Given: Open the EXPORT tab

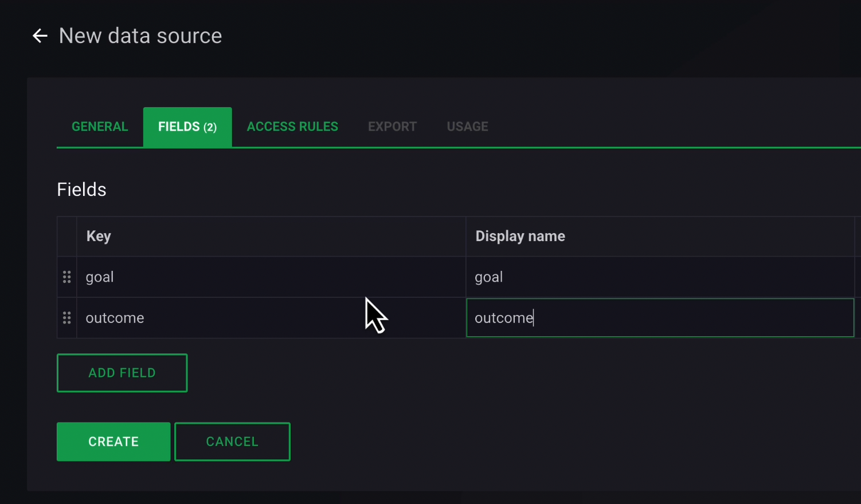Looking at the screenshot, I should click(392, 127).
